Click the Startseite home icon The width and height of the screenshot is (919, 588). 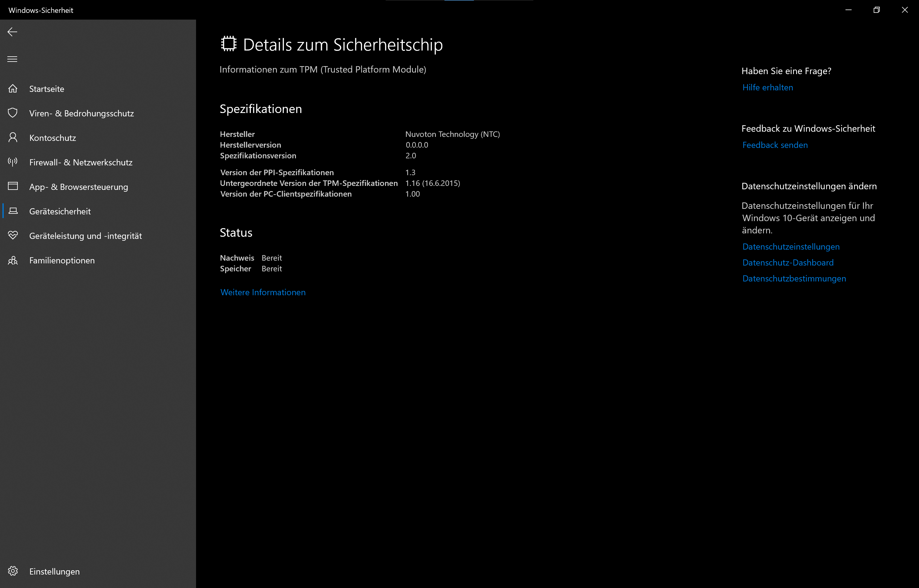tap(13, 89)
